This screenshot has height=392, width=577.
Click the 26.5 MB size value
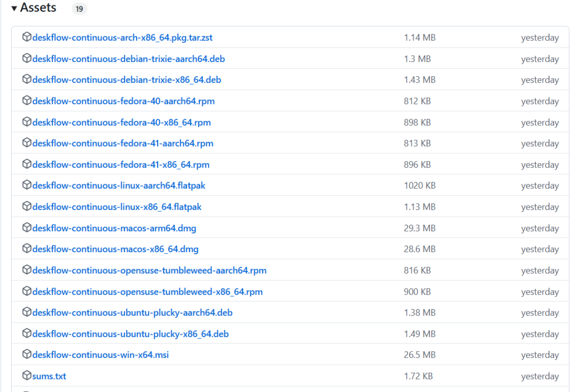click(419, 355)
